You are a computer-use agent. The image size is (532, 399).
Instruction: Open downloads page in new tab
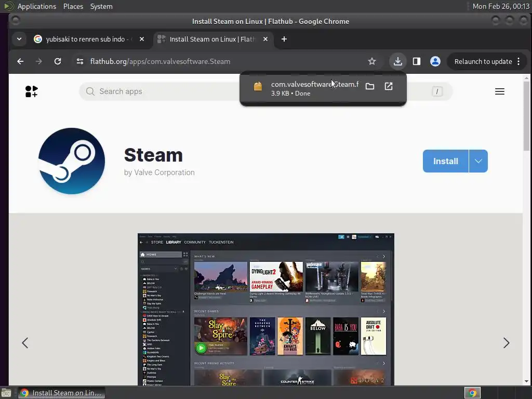pyautogui.click(x=389, y=86)
